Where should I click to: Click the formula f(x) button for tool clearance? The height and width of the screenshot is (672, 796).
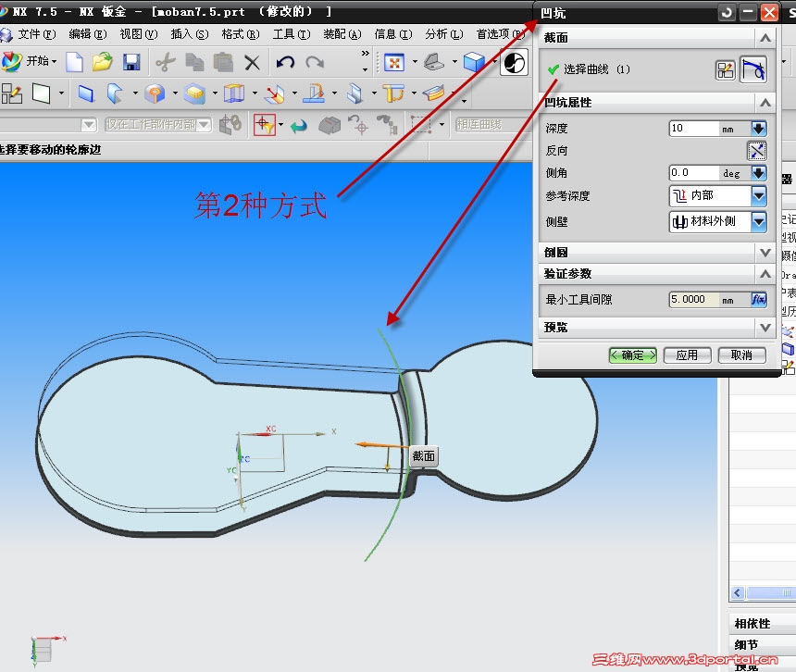[758, 300]
